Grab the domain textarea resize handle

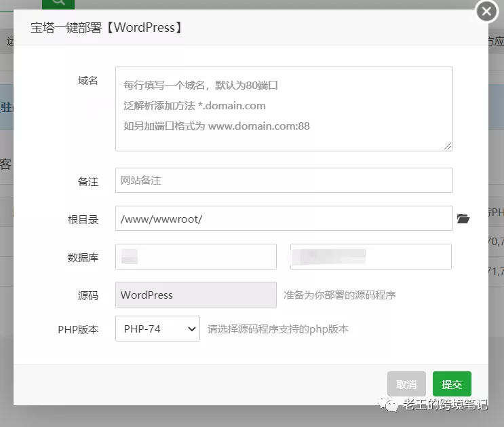[448, 146]
